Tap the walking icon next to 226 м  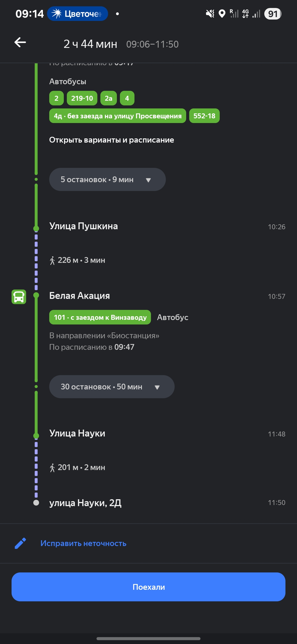tap(52, 260)
